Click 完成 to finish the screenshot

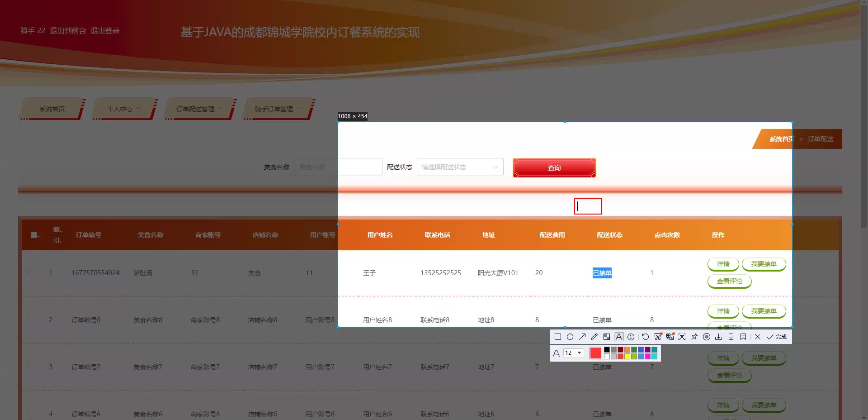point(777,337)
